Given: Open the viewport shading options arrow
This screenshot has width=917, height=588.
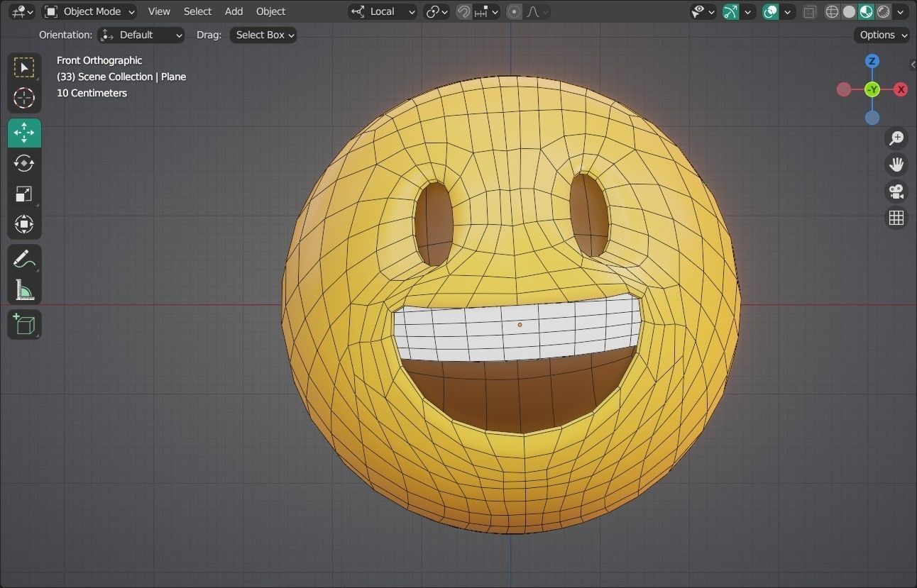Looking at the screenshot, I should (901, 11).
